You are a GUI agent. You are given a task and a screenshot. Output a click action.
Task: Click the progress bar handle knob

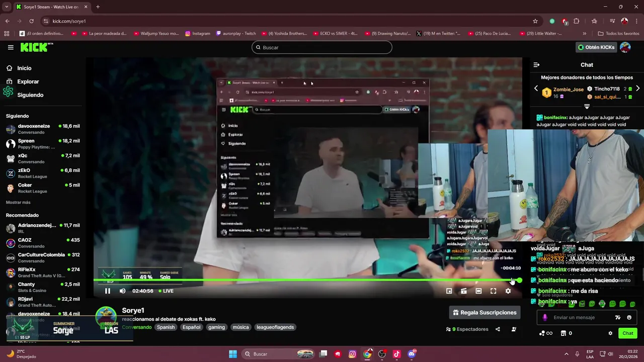click(519, 280)
